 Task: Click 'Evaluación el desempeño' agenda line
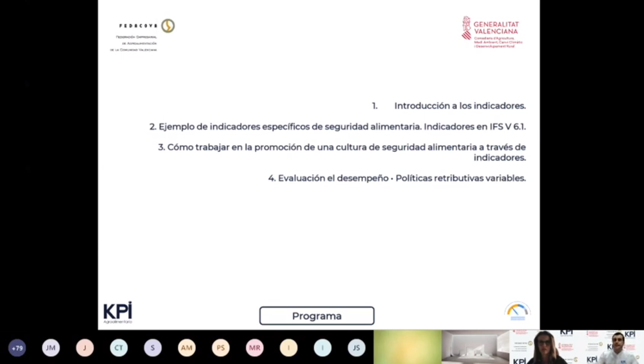click(x=397, y=178)
